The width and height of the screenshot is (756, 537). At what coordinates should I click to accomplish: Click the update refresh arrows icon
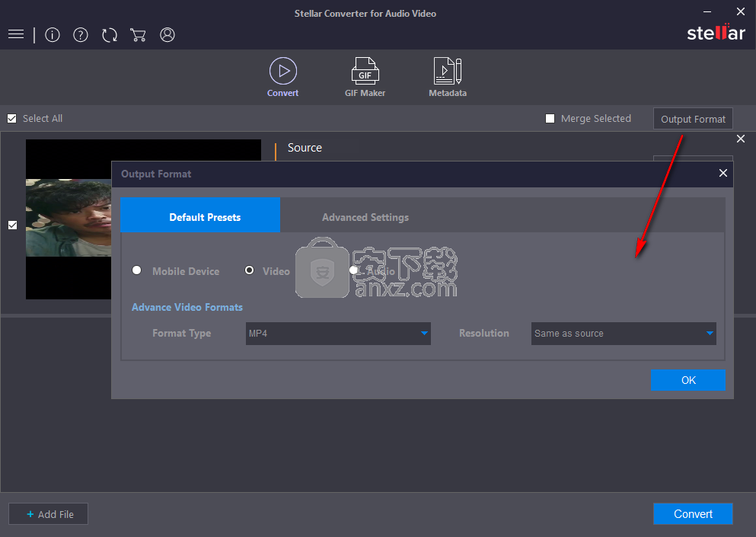click(110, 35)
